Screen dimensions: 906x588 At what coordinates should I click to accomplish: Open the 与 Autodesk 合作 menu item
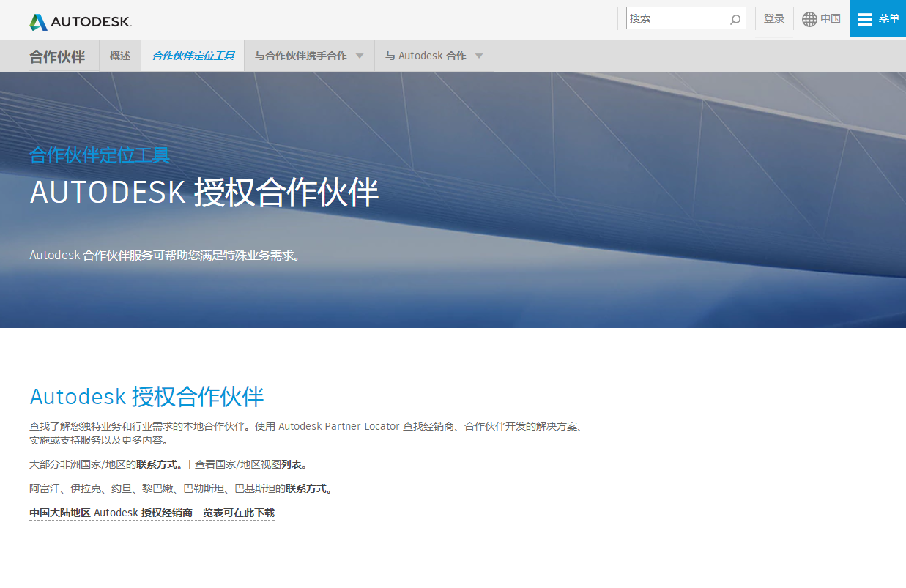(426, 56)
